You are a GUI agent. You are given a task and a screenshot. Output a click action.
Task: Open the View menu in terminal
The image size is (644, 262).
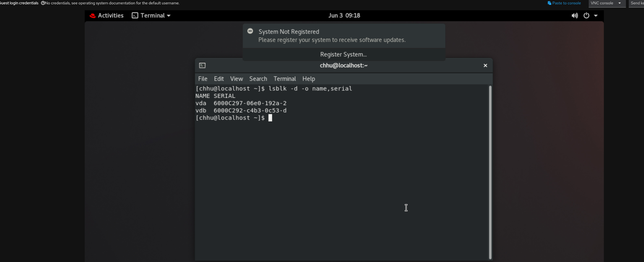point(236,79)
